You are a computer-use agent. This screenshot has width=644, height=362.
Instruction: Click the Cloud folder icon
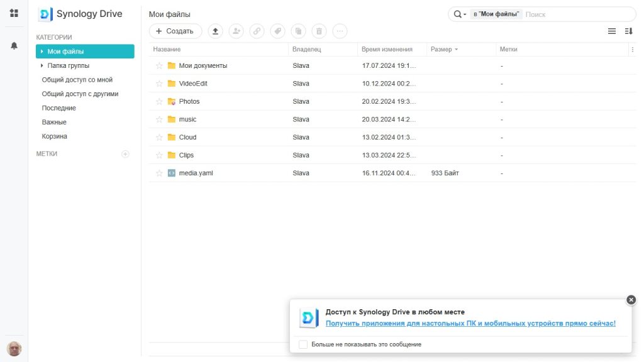pyautogui.click(x=172, y=137)
